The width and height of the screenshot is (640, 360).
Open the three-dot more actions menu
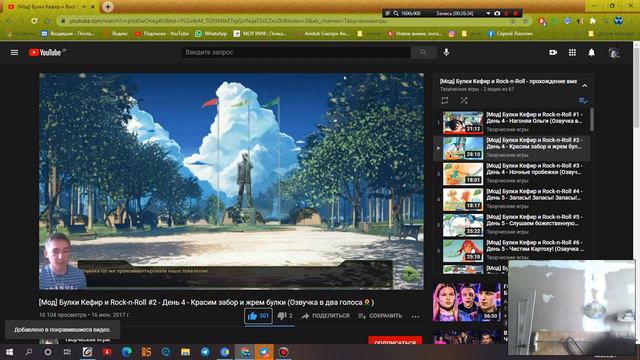click(416, 316)
